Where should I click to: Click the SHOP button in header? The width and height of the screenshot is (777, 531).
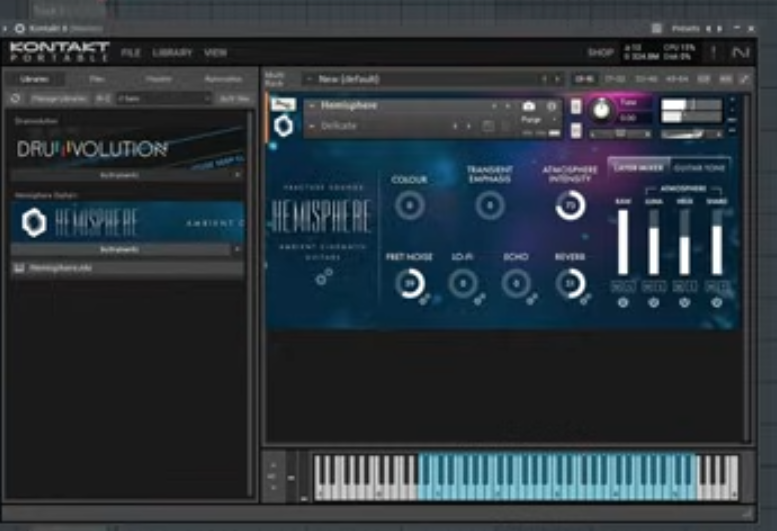click(601, 53)
